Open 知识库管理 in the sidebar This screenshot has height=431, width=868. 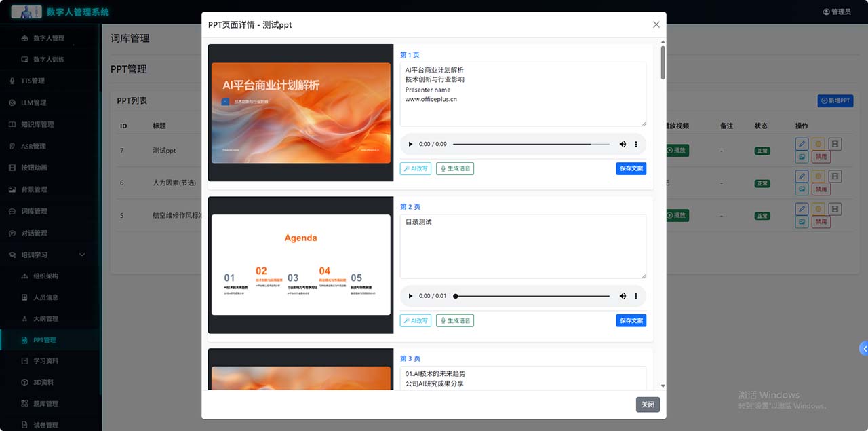tap(37, 124)
